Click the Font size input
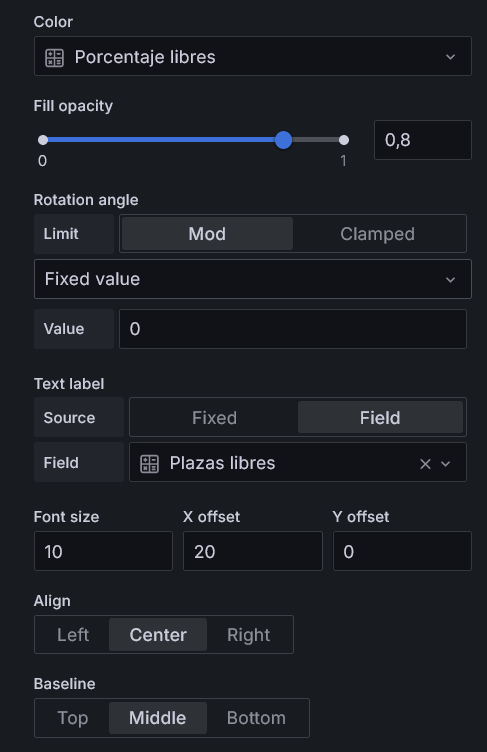 pyautogui.click(x=103, y=551)
